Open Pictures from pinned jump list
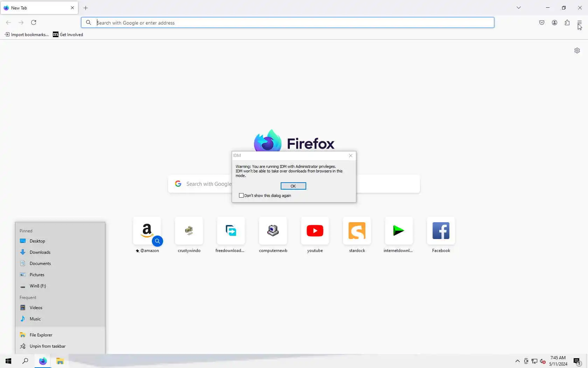The width and height of the screenshot is (588, 368). pos(60,275)
